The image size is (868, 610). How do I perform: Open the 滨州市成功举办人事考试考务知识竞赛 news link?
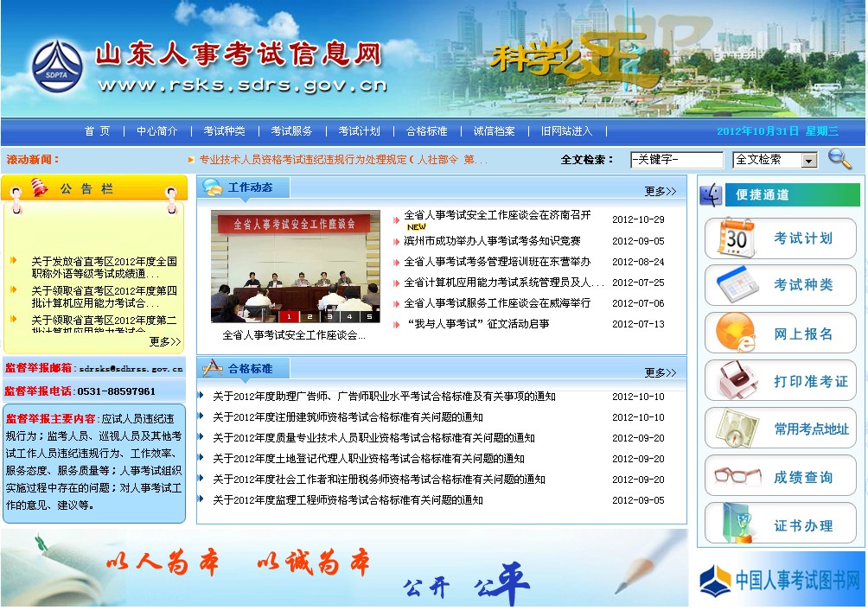492,241
